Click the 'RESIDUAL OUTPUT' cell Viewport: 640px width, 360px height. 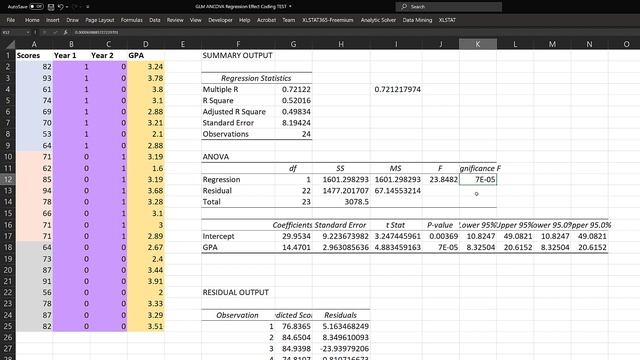[238, 292]
